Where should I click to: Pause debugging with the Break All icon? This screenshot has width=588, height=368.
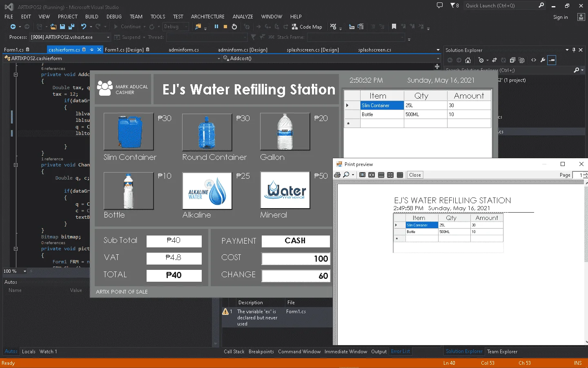point(216,27)
